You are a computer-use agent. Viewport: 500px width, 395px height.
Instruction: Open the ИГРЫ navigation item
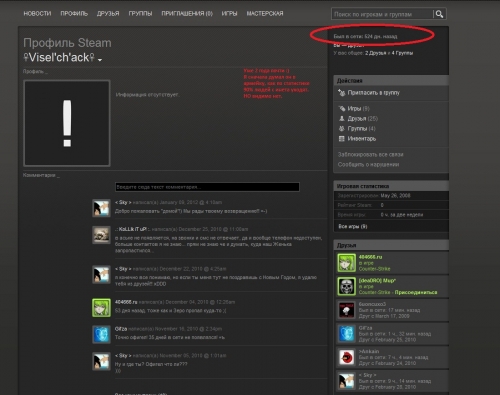click(229, 14)
